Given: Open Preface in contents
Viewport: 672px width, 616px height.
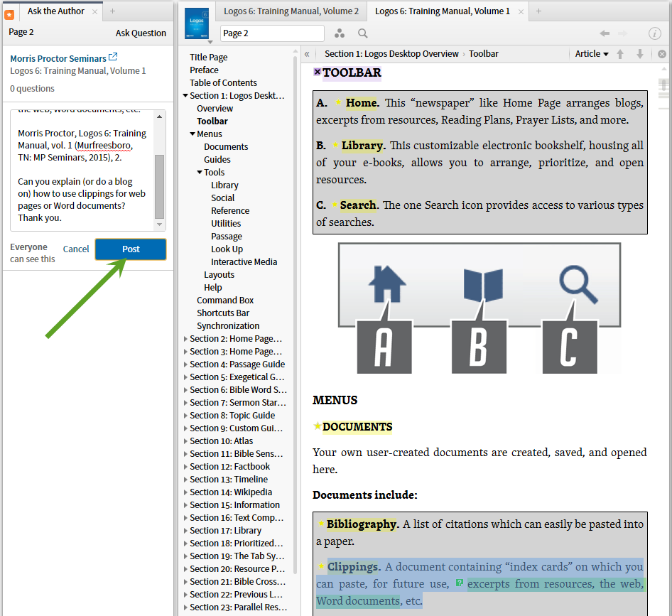Looking at the screenshot, I should pos(204,70).
